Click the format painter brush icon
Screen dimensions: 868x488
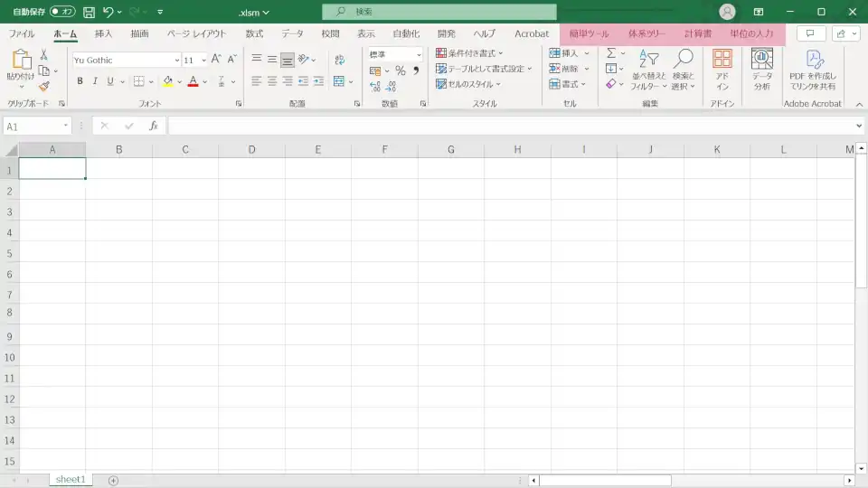pyautogui.click(x=43, y=88)
